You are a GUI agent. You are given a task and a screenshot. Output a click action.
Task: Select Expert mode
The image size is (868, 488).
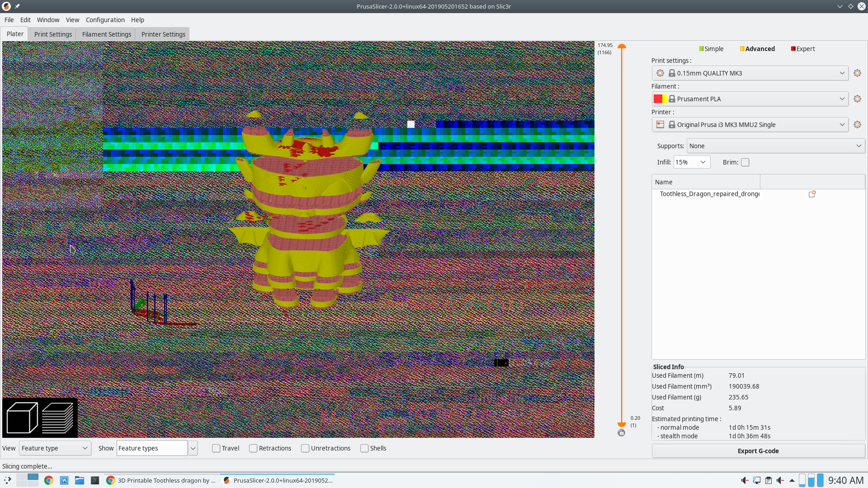click(803, 49)
